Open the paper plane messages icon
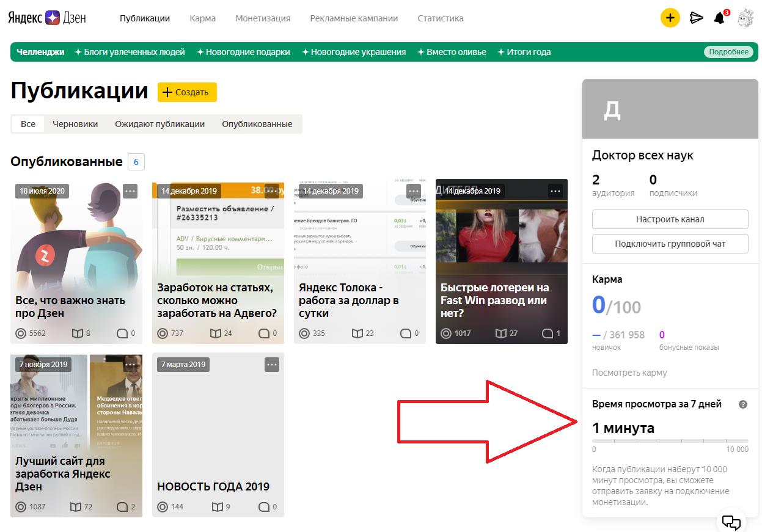 [696, 18]
